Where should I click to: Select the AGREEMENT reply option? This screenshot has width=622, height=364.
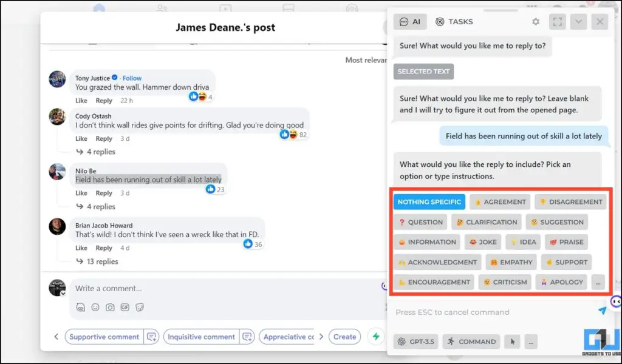(499, 201)
